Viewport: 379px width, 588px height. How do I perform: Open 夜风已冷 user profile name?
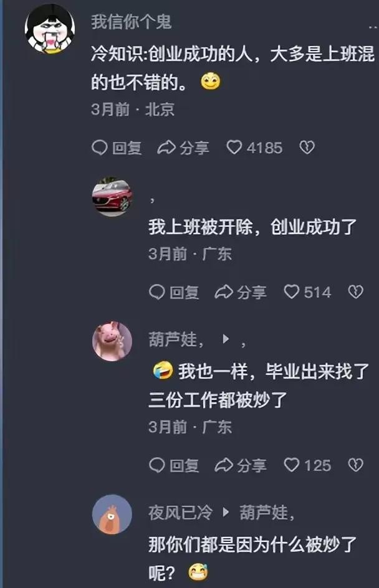(x=181, y=513)
